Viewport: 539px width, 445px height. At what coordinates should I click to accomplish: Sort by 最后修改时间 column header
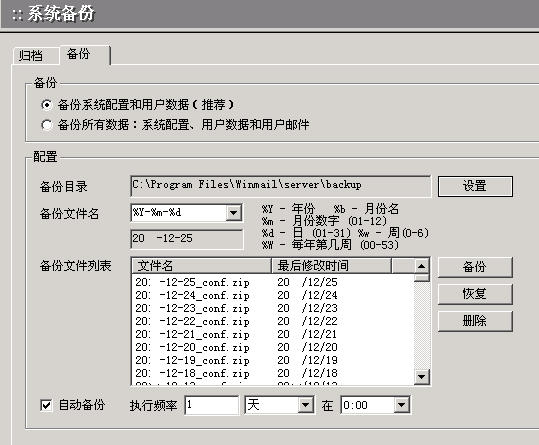pos(332,266)
